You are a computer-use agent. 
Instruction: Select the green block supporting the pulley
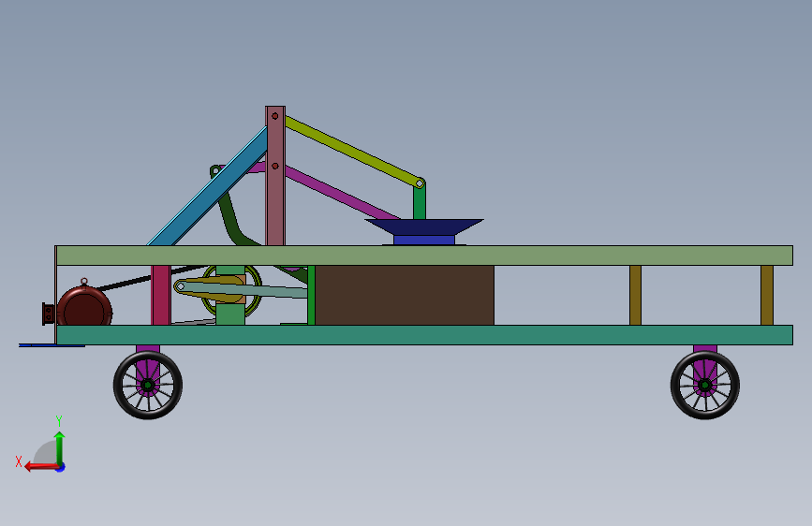pos(230,314)
